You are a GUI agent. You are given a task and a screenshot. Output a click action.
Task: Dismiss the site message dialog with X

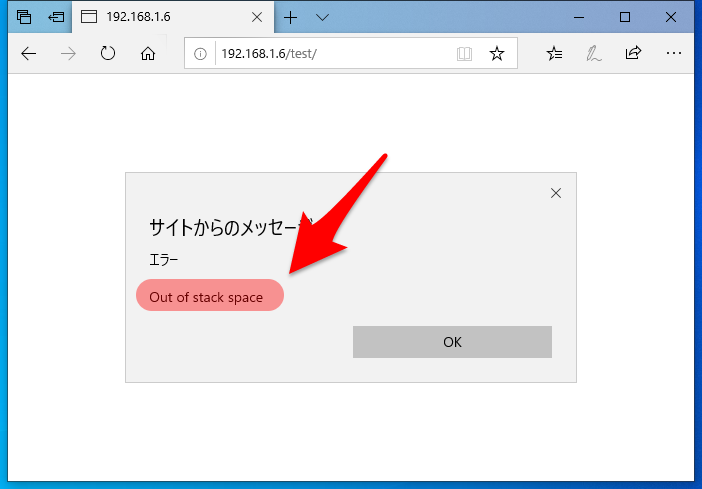coord(556,193)
